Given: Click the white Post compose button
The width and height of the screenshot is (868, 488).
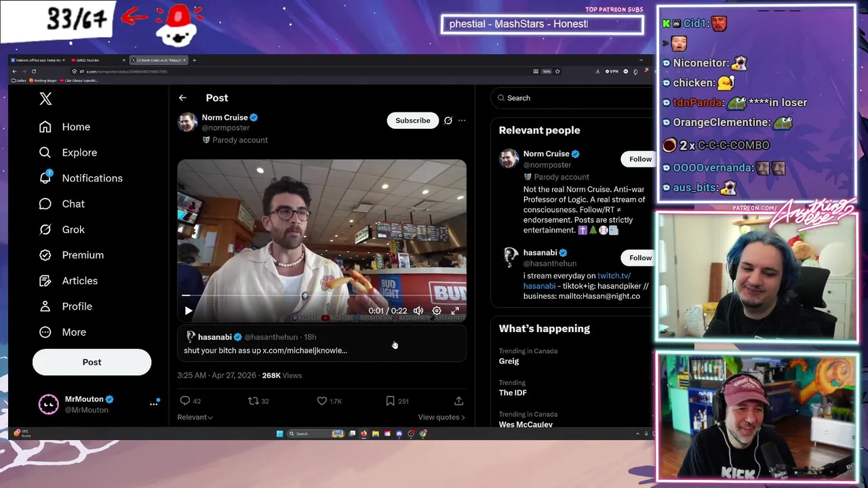Looking at the screenshot, I should (92, 362).
